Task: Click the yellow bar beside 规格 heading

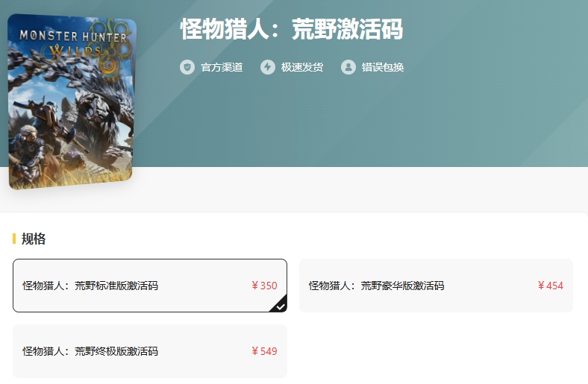Action: coord(14,239)
